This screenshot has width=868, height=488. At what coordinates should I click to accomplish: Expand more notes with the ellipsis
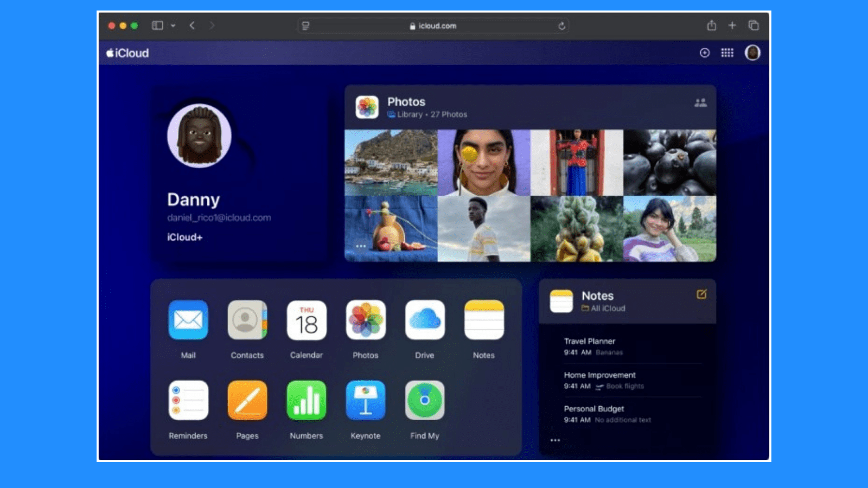[555, 440]
